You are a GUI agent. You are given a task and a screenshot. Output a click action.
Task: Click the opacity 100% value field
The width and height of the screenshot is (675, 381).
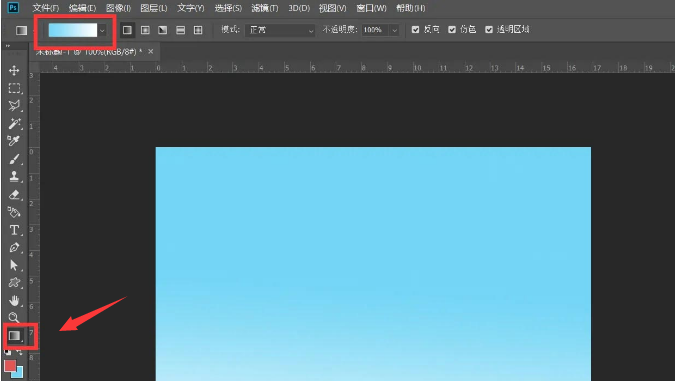375,30
